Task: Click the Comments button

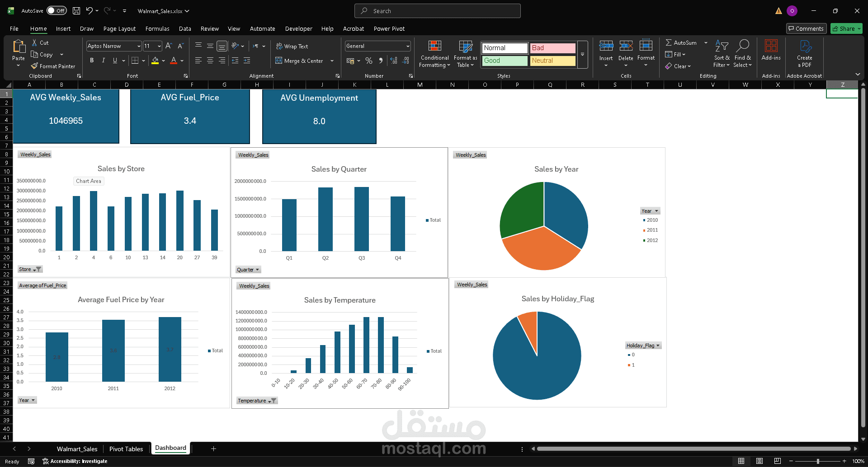Action: point(806,28)
